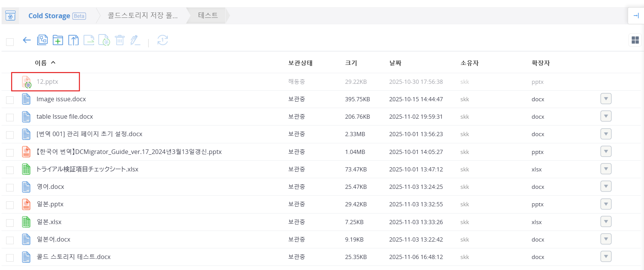The height and width of the screenshot is (270, 644).
Task: Sort files by the 이름 column header
Action: [x=41, y=63]
